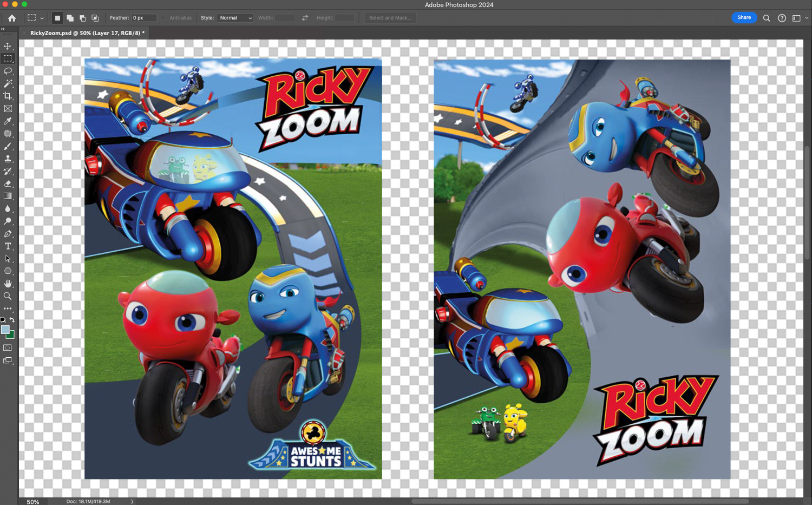Close the RickyZoom.psd document tab
812x505 pixels.
pyautogui.click(x=24, y=33)
